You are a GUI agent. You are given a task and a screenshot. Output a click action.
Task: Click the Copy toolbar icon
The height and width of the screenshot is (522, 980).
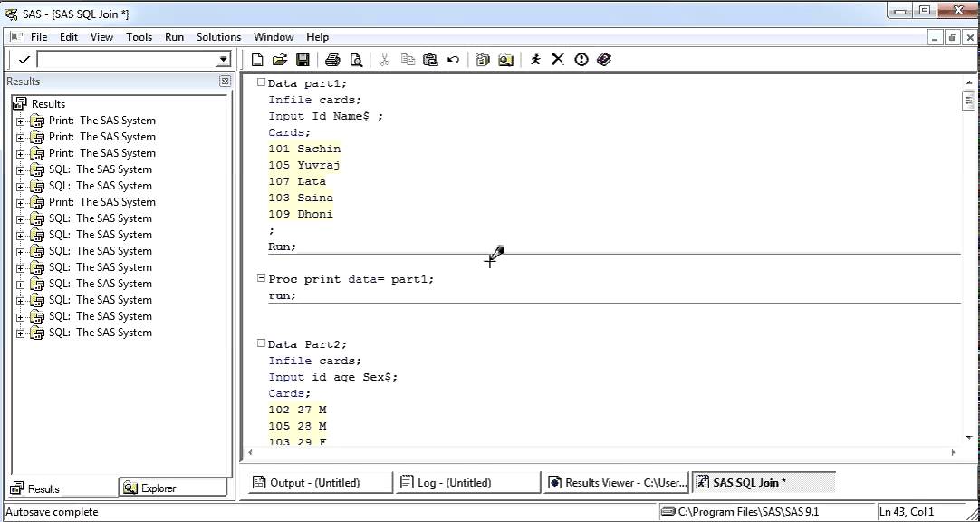[408, 60]
